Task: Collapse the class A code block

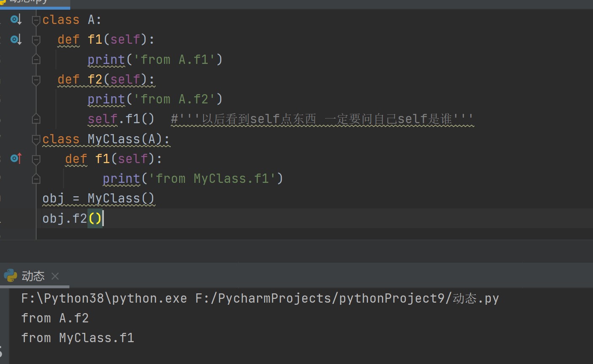Action: tap(36, 20)
